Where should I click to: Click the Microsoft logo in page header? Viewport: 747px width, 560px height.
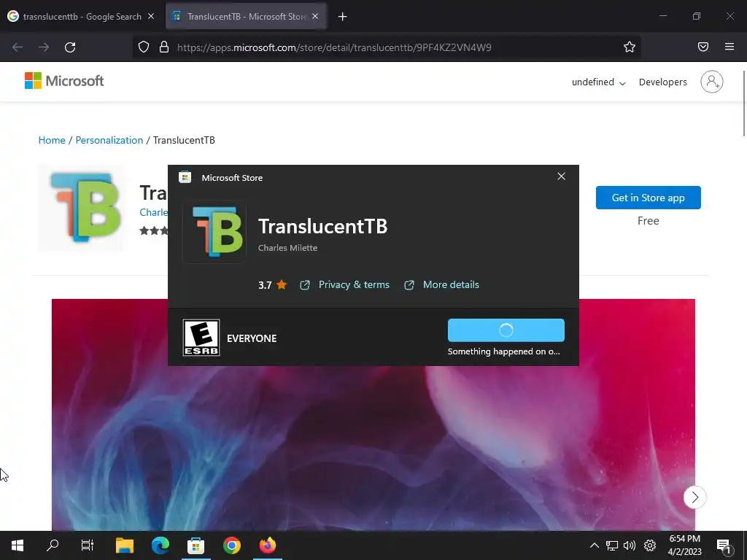click(x=64, y=81)
